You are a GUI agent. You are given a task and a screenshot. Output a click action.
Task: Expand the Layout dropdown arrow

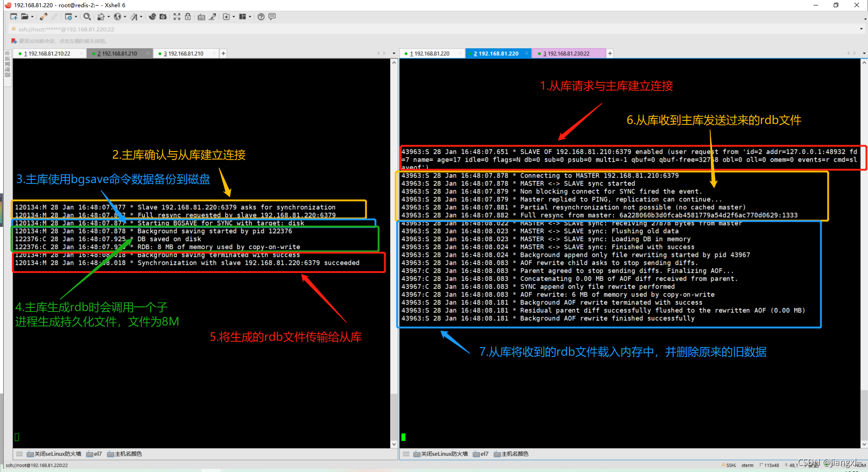tap(250, 17)
